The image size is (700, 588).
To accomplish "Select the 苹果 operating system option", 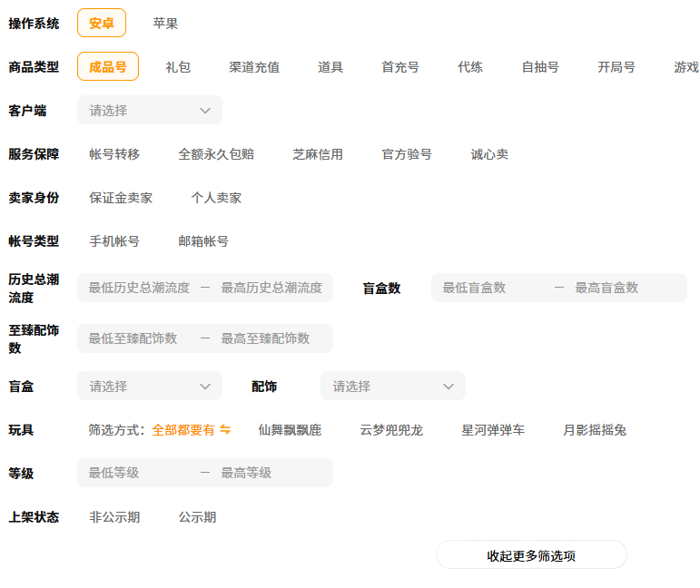I will pos(165,24).
